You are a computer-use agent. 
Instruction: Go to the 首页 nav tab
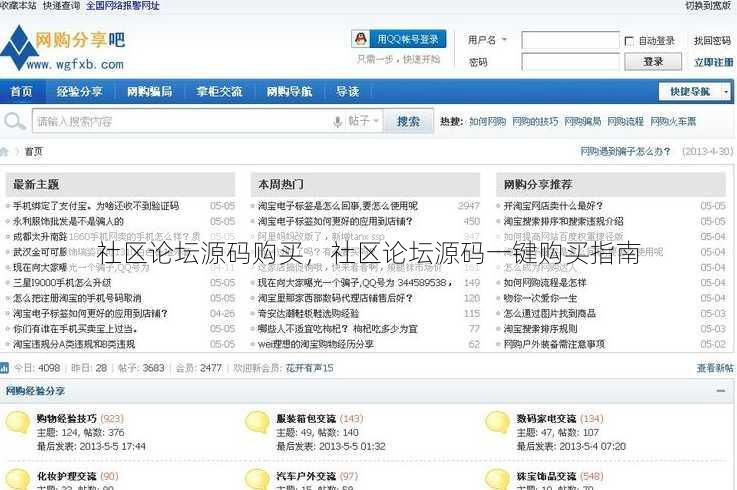(22, 91)
